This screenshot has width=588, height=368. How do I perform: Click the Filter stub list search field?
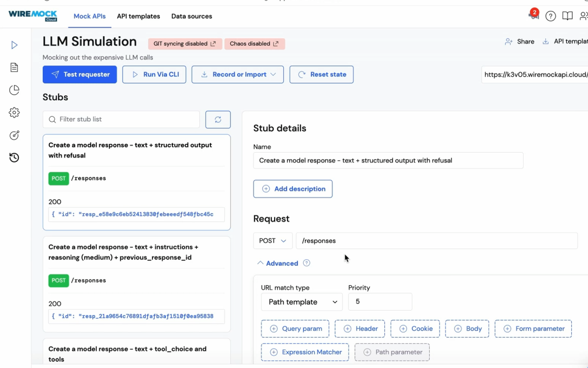click(x=121, y=120)
